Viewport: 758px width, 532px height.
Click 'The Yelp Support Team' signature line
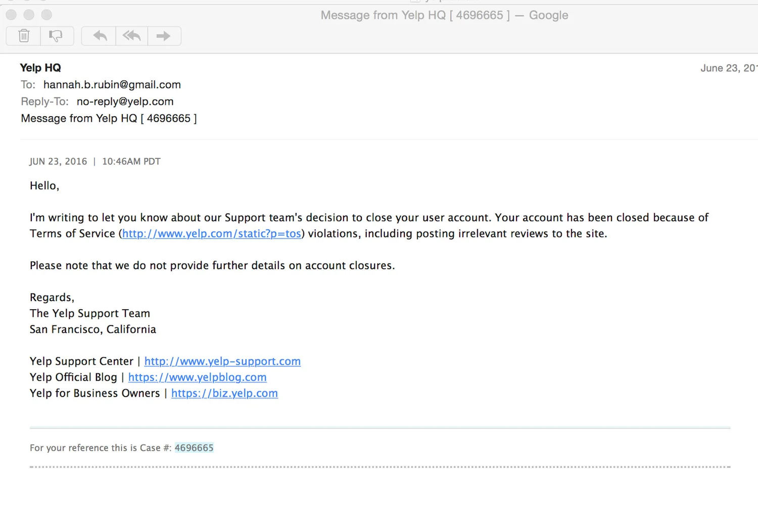(90, 313)
